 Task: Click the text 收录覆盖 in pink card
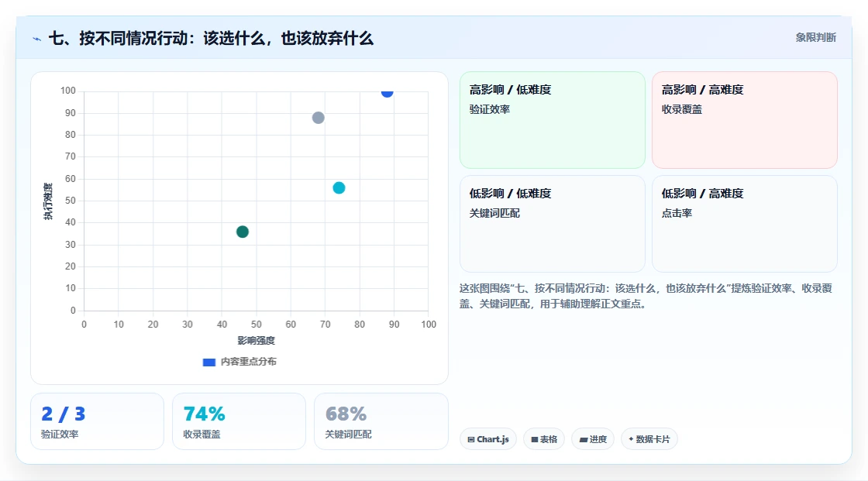point(682,109)
